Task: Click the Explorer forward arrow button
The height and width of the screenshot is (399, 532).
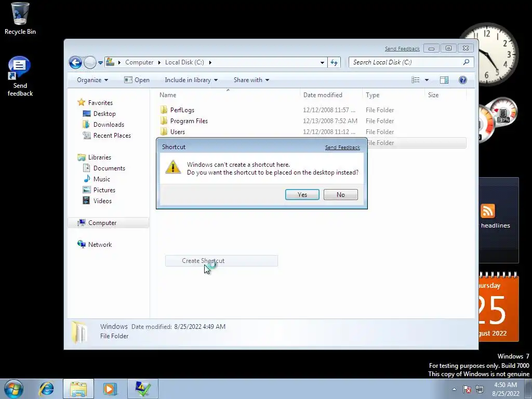Action: [90, 62]
